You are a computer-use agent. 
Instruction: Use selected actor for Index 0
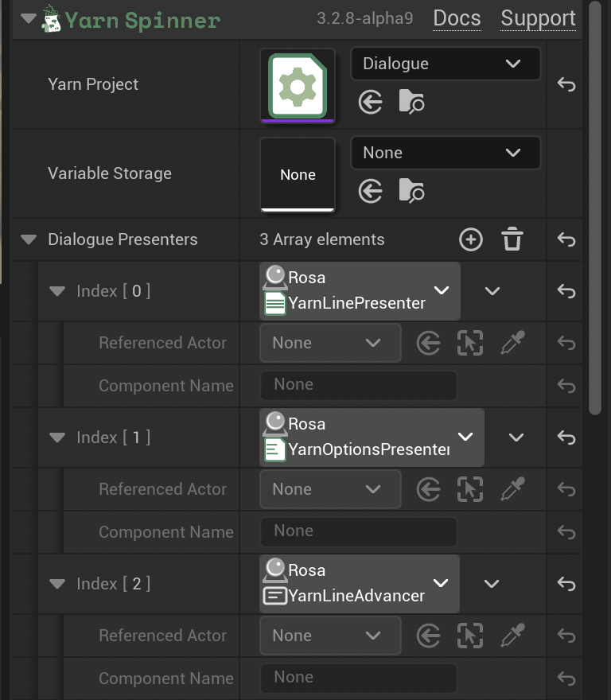coord(428,344)
